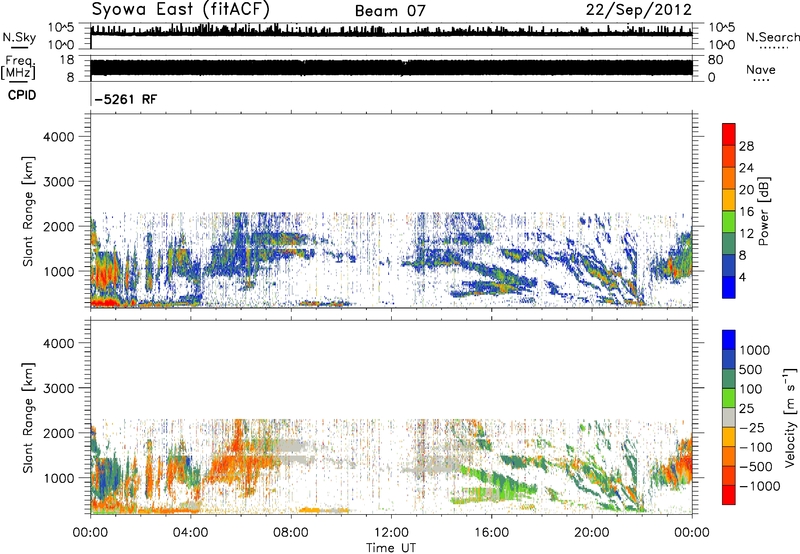Click the '20:00' time tick label

pyautogui.click(x=591, y=533)
